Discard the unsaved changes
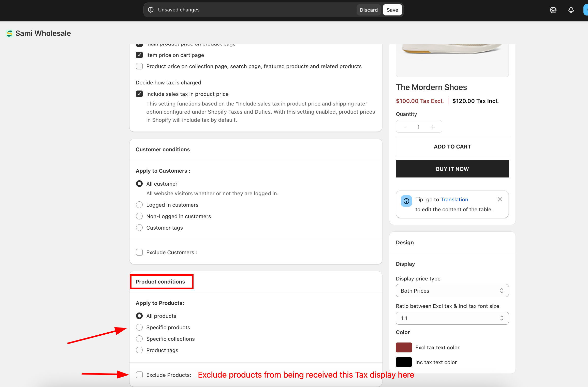This screenshot has height=387, width=588. point(369,10)
